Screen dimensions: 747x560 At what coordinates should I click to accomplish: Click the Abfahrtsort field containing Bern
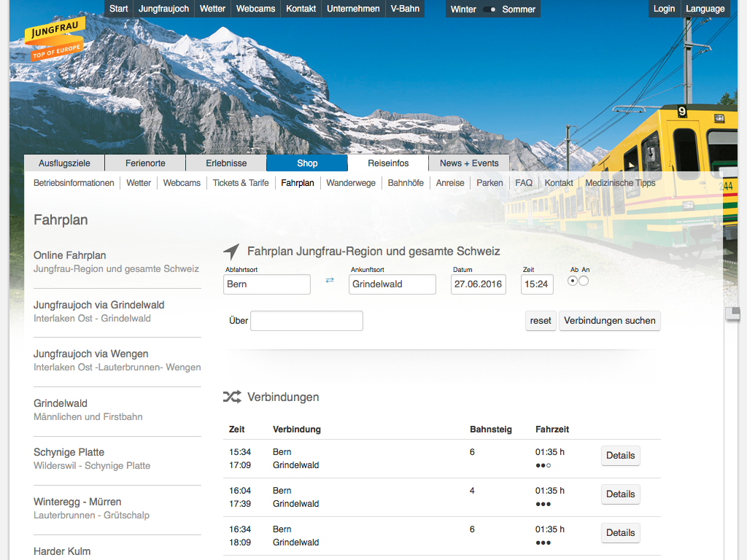267,284
